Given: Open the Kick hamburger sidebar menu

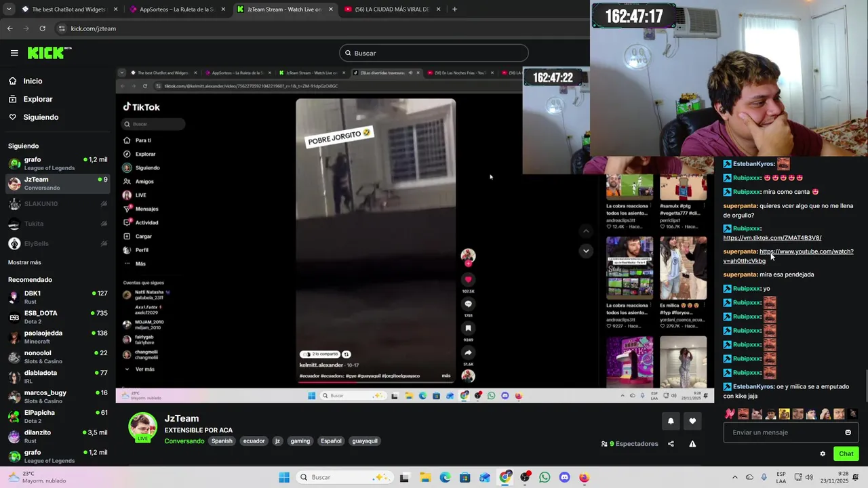Looking at the screenshot, I should [14, 53].
